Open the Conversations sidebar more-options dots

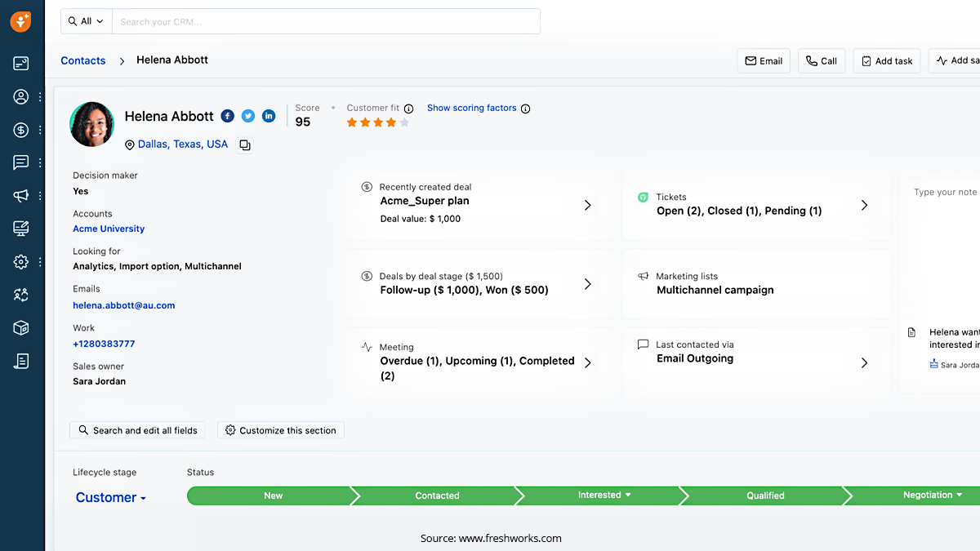coord(40,162)
